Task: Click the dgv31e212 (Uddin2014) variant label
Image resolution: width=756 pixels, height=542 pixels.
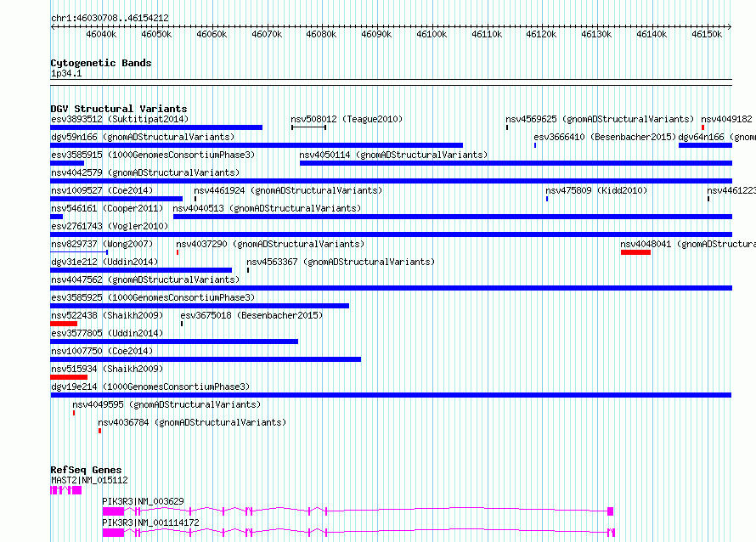Action: click(x=104, y=262)
